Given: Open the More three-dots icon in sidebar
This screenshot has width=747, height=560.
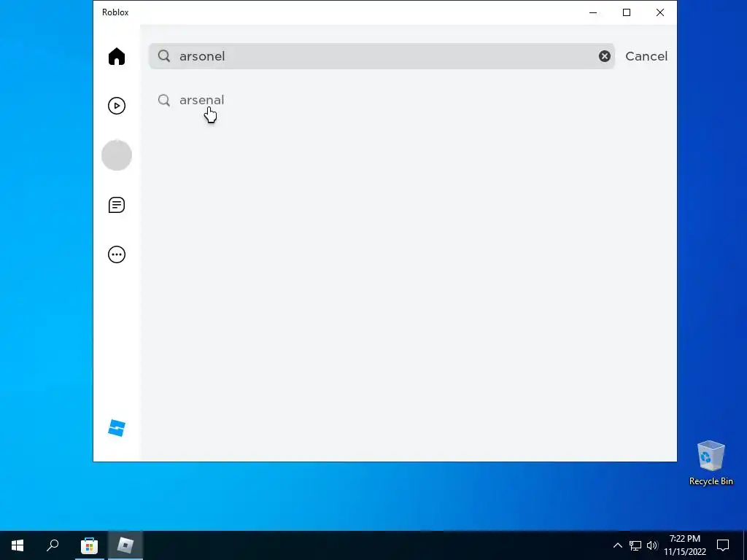Looking at the screenshot, I should [x=117, y=254].
